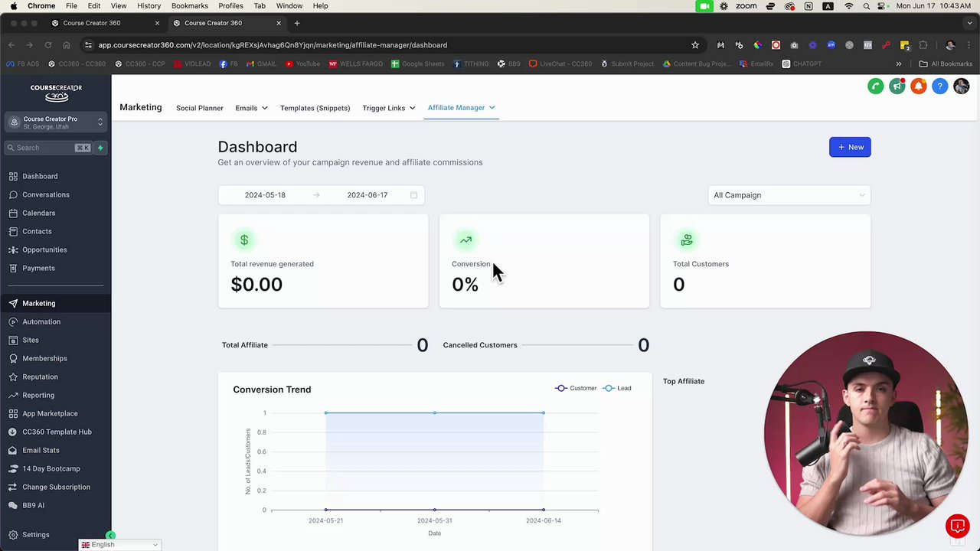Go to Memberships in the sidebar
The height and width of the screenshot is (551, 980).
(x=44, y=358)
